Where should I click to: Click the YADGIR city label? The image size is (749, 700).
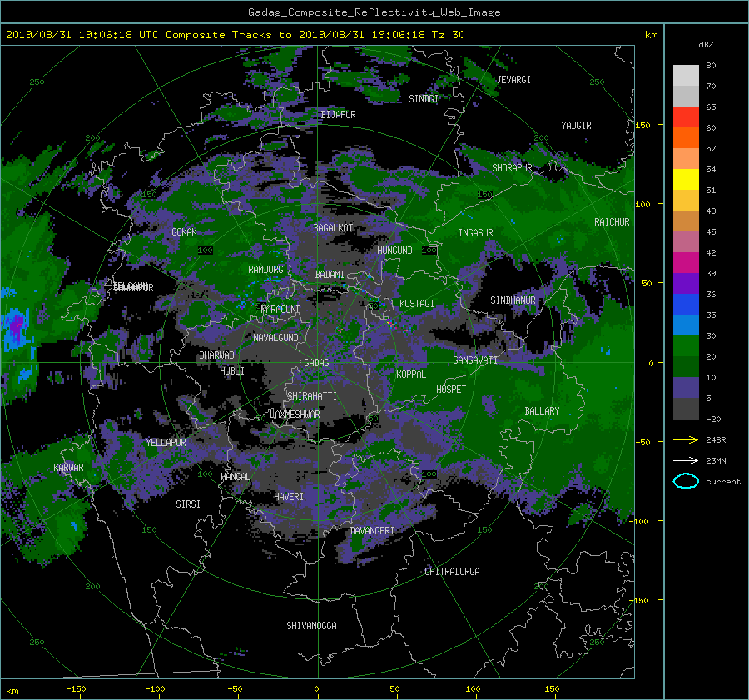(x=576, y=126)
